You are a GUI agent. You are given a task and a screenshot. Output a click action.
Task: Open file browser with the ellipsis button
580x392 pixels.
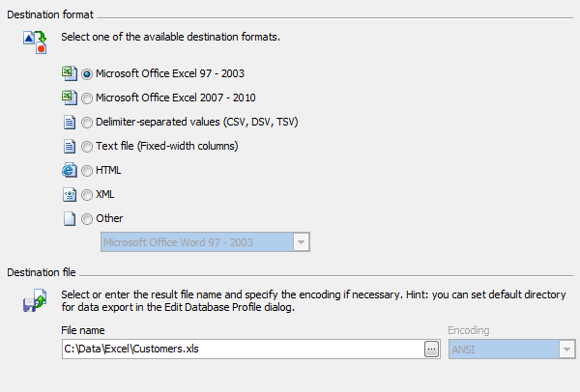431,350
